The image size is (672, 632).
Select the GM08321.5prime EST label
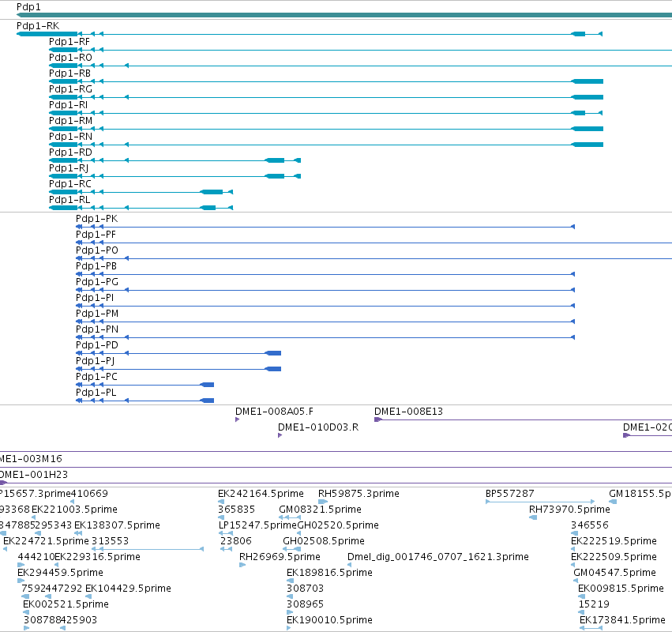click(x=320, y=510)
